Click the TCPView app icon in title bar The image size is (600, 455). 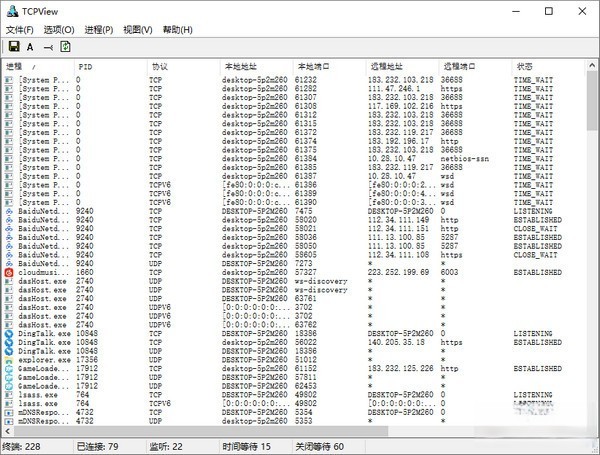click(x=12, y=11)
